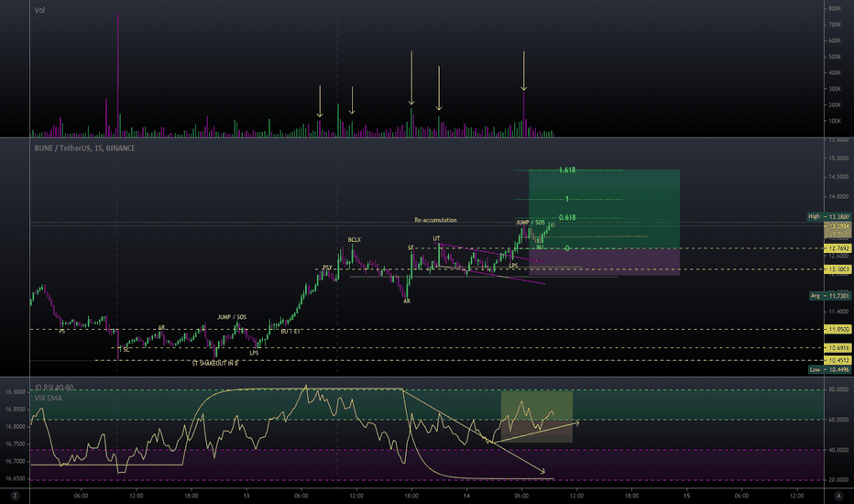Select the PS text annotation
Image resolution: width=854 pixels, height=504 pixels.
coord(62,332)
